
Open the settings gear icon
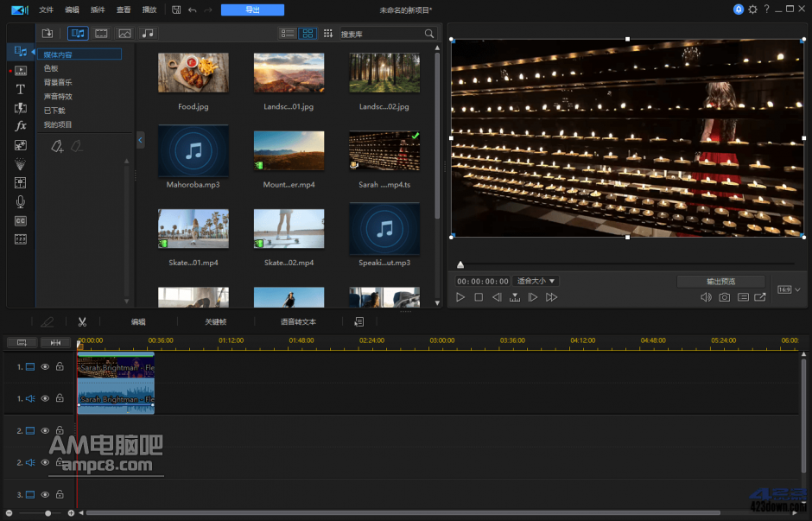click(x=752, y=10)
